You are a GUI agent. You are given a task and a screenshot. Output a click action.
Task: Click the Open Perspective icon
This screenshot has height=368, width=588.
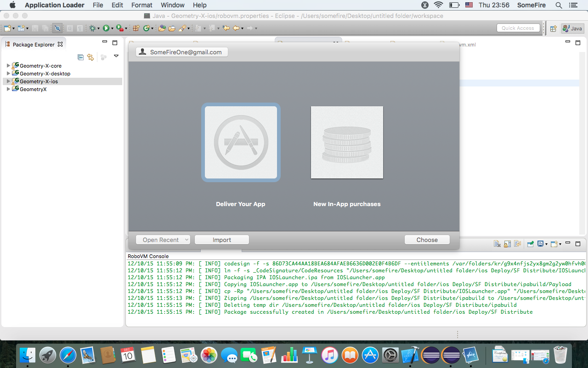[x=553, y=28]
